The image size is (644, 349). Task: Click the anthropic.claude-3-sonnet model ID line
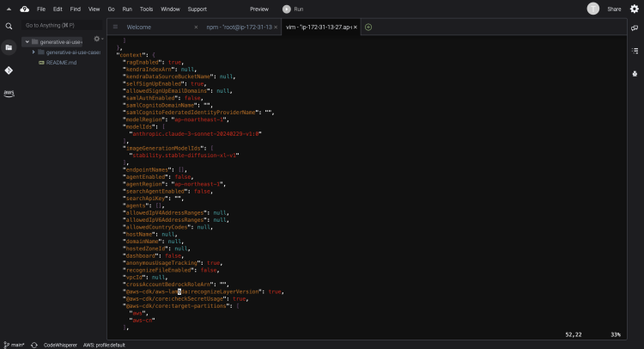[x=196, y=134]
